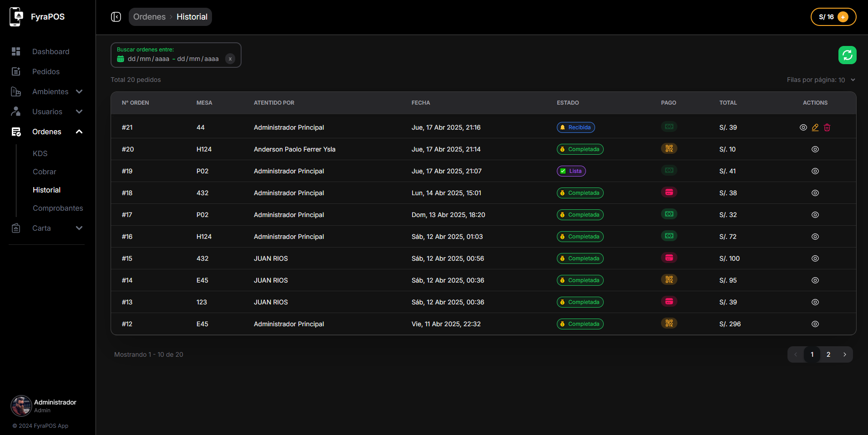Click Anderson Paolo Ferrer Ysla cell
Screen dimensions: 868x435
pyautogui.click(x=295, y=149)
